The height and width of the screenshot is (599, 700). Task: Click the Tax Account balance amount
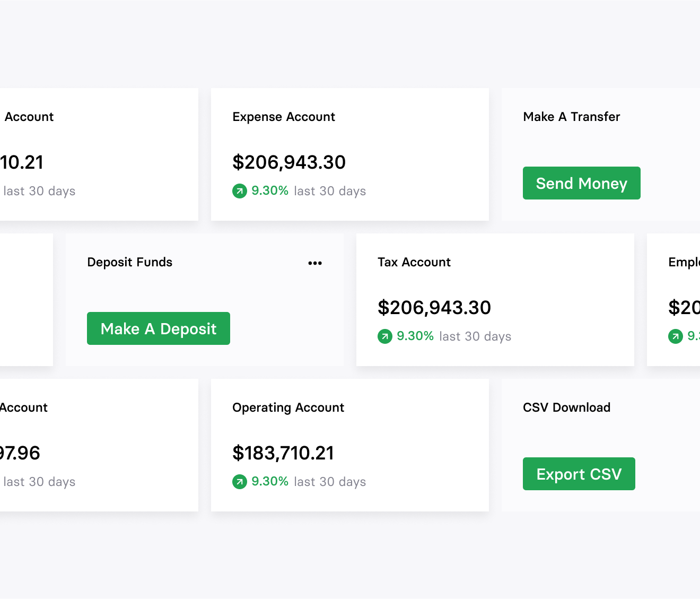(434, 308)
